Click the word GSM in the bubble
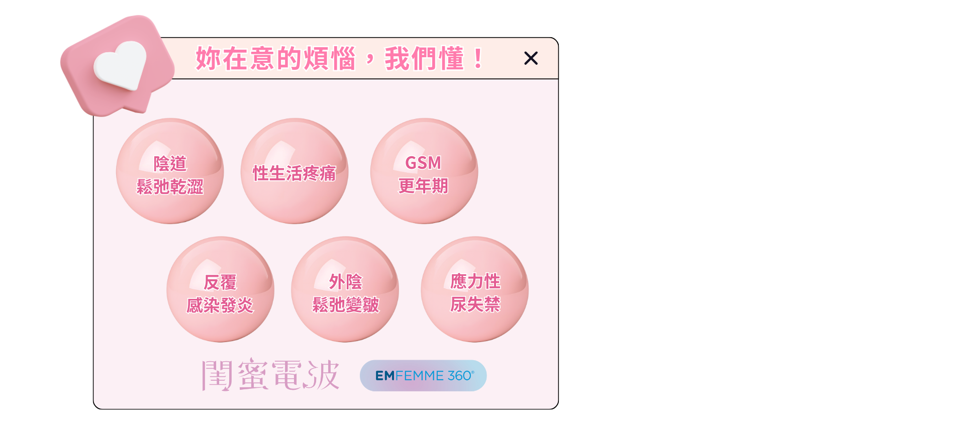The image size is (980, 433). (423, 163)
